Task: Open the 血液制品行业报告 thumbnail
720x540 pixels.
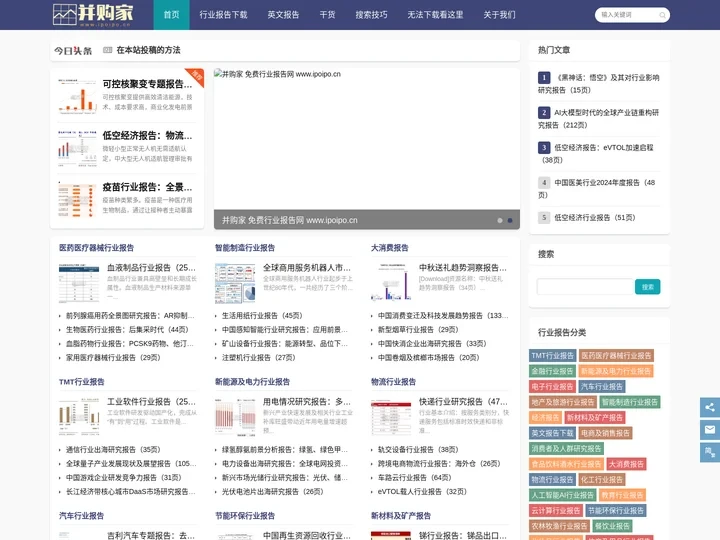Action: (x=79, y=283)
